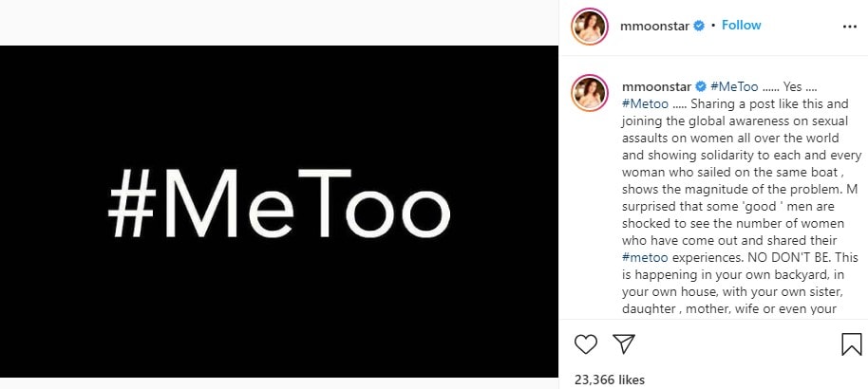Like the post with the heart icon
The height and width of the screenshot is (389, 868).
tap(586, 344)
